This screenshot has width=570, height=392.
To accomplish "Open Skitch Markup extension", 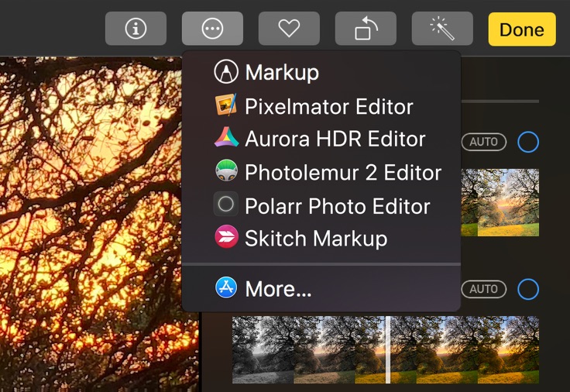I will coord(321,238).
